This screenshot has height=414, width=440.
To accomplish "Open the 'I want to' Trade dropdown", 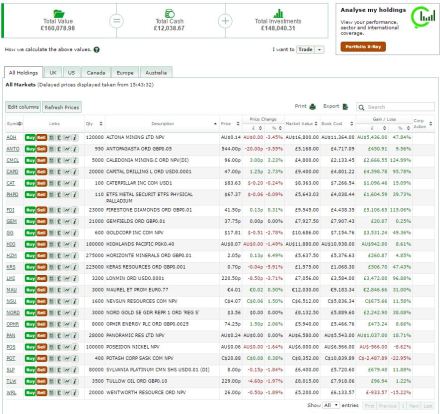I will [310, 50].
